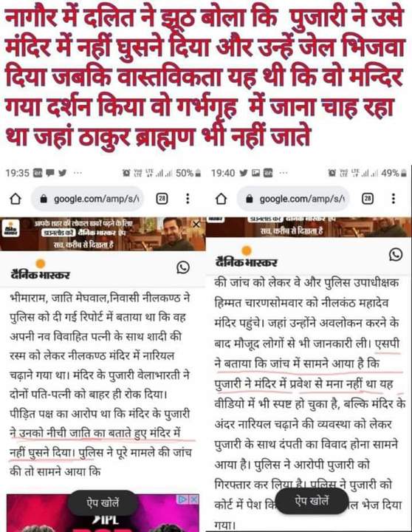This screenshot has width=412, height=532.
Task: Tap home icon in right browser
Action: pyautogui.click(x=221, y=199)
